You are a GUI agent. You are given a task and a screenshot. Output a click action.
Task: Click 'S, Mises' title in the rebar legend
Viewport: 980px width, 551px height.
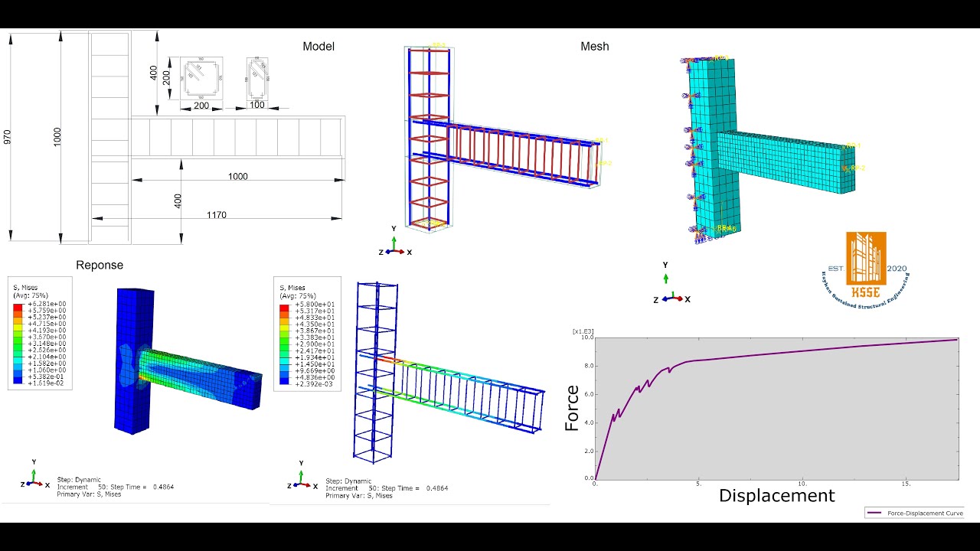coord(292,289)
